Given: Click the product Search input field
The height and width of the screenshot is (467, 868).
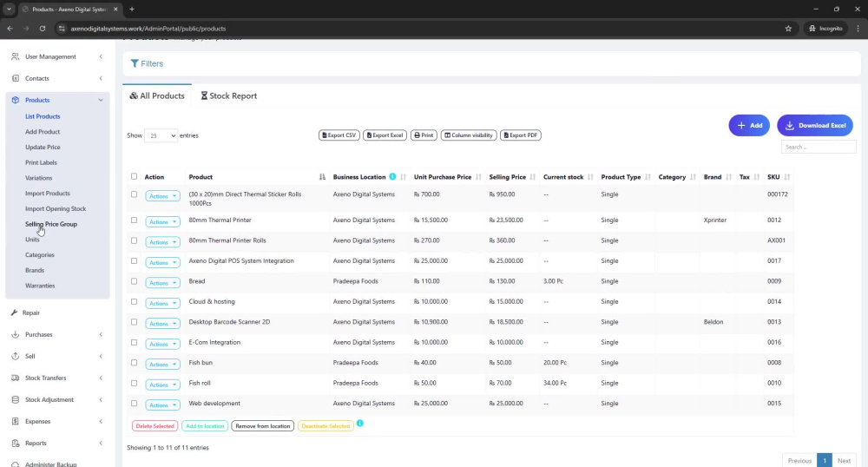Looking at the screenshot, I should point(819,148).
